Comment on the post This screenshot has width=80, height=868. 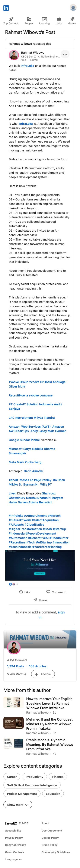(x=56, y=592)
